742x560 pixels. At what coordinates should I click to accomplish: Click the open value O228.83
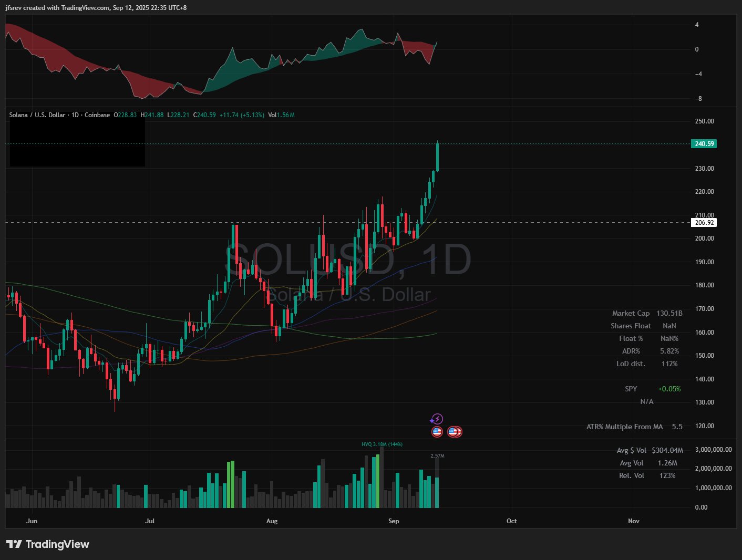125,115
